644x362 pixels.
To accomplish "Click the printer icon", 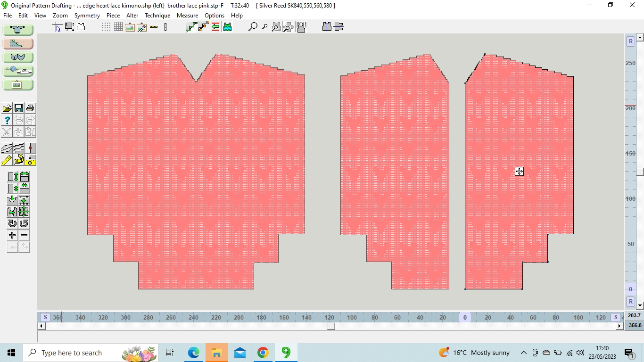I will (x=30, y=108).
